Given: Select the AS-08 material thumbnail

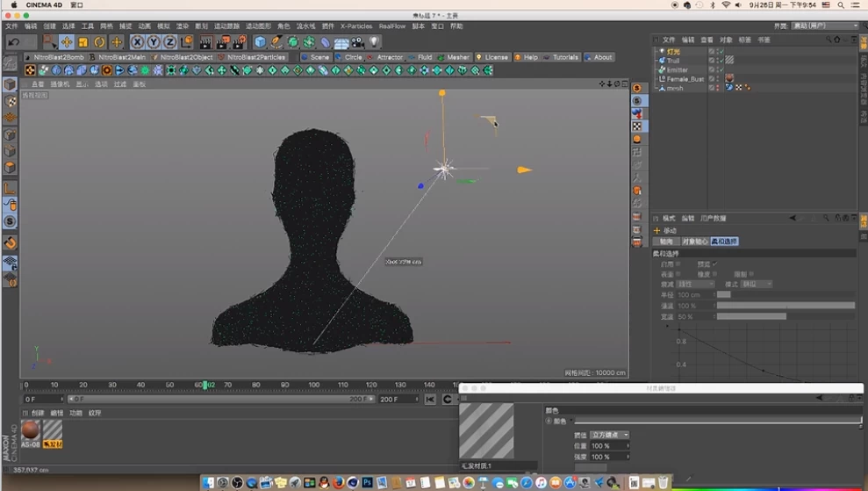Looking at the screenshot, I should [31, 430].
